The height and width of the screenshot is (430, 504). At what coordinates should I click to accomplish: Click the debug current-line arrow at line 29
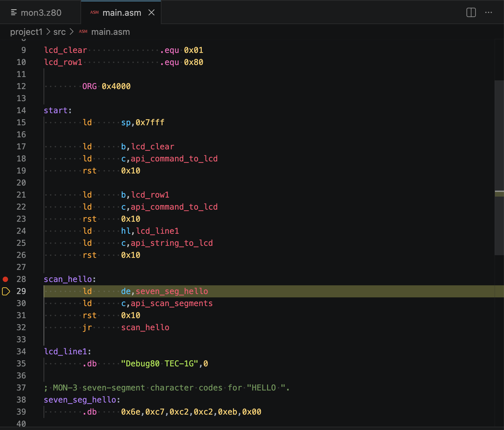click(6, 291)
